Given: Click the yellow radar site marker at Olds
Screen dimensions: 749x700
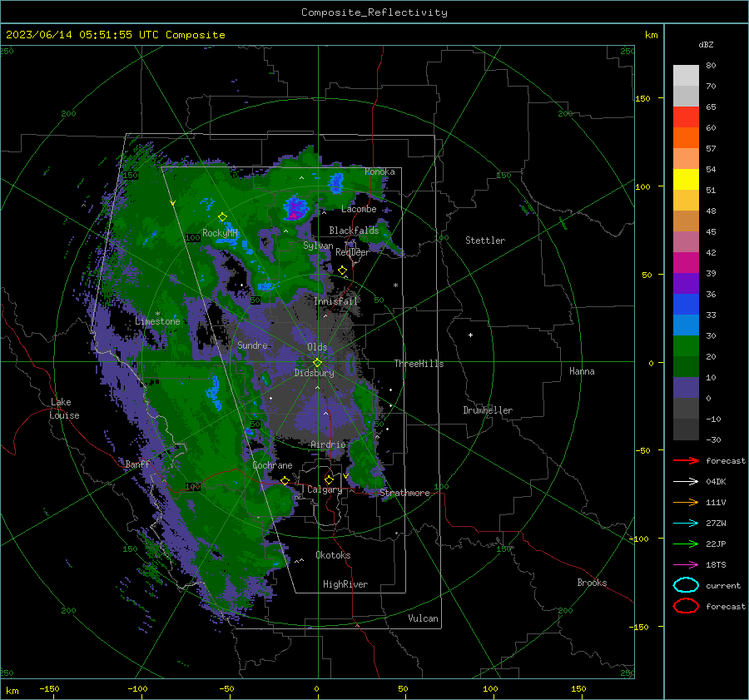Looking at the screenshot, I should pyautogui.click(x=317, y=363).
